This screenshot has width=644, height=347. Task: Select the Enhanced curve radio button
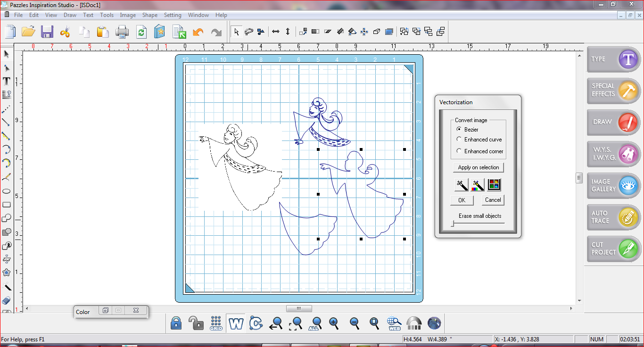point(459,140)
